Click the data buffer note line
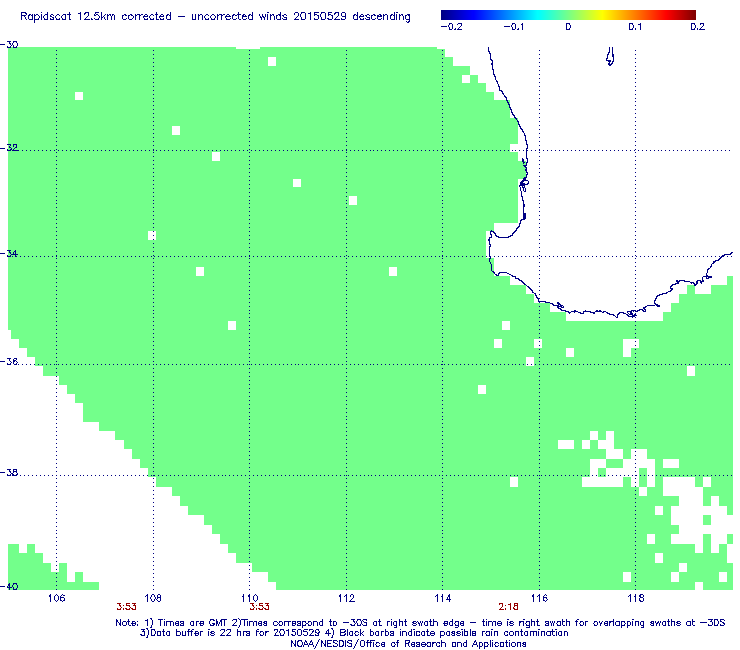Screen dimensions: 740x650 pos(354,633)
